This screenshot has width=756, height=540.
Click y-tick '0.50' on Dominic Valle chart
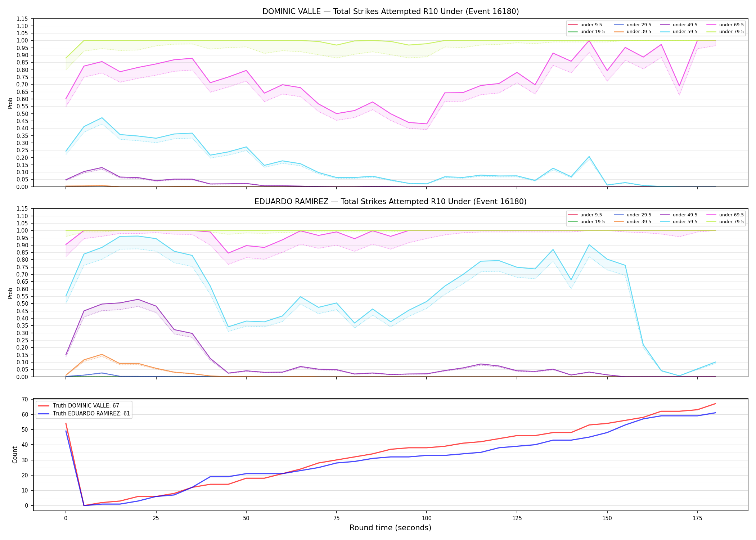22,114
